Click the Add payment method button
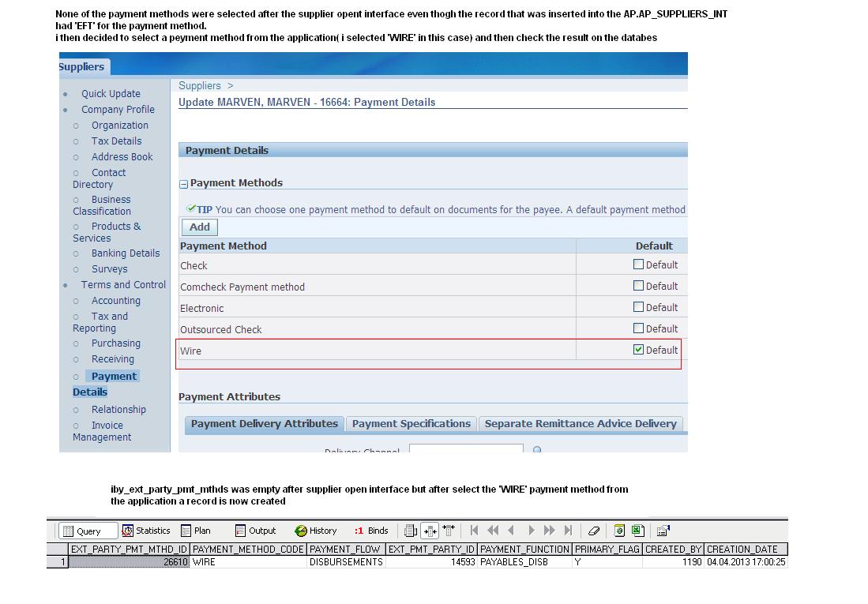 coord(199,227)
